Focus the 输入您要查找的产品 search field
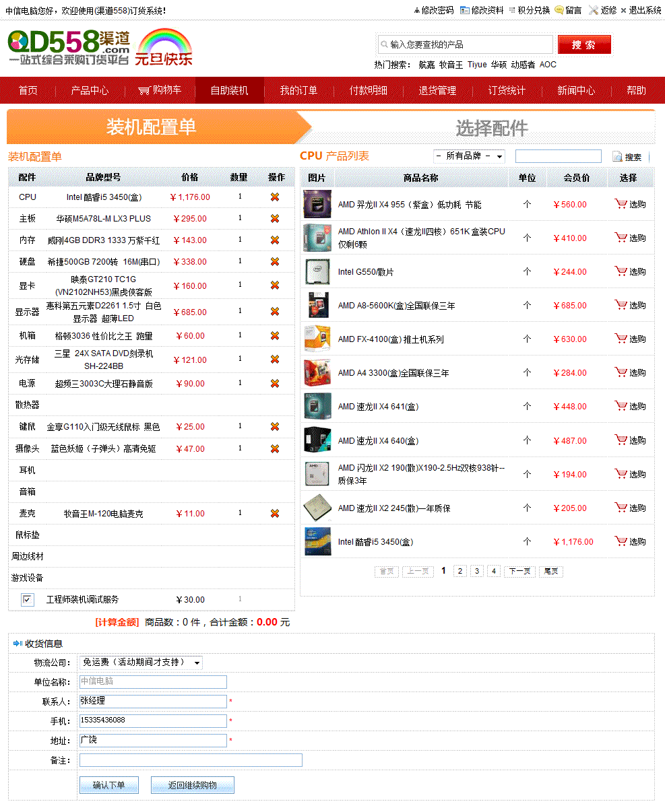This screenshot has width=665, height=812. point(465,44)
